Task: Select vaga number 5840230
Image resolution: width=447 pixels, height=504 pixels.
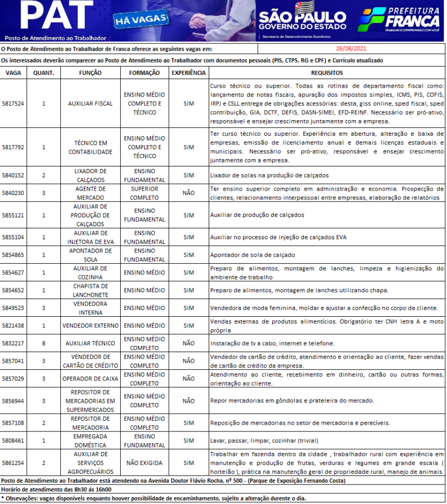Action: tap(13, 193)
